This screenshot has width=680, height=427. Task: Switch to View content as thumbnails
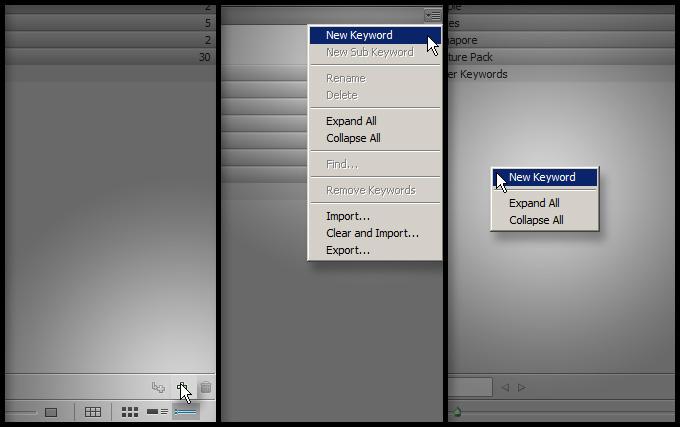point(130,411)
